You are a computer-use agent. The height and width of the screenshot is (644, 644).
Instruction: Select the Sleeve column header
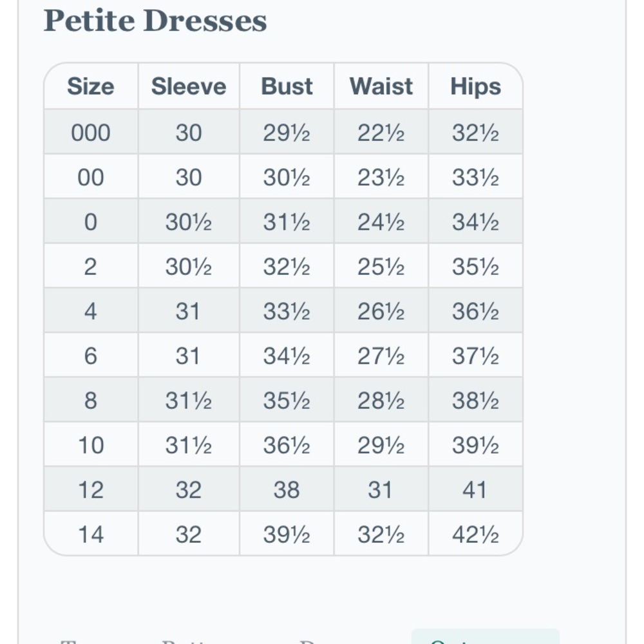[189, 86]
